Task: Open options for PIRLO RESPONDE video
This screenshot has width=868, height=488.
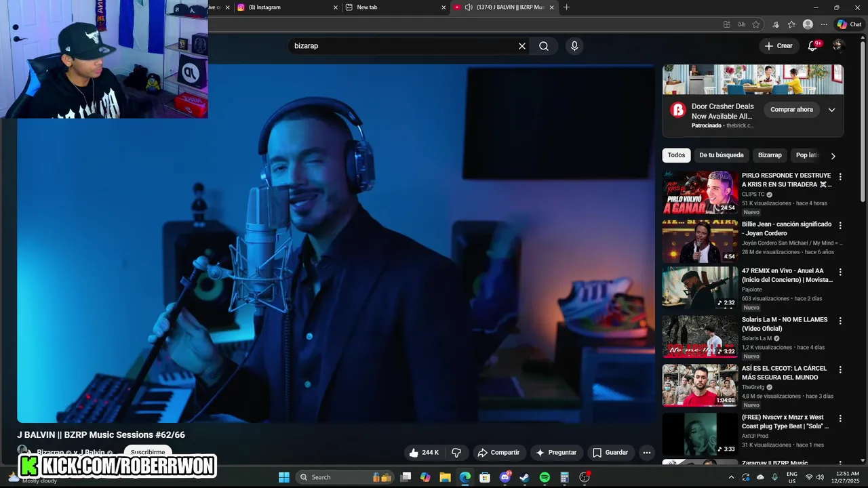Action: click(x=840, y=176)
